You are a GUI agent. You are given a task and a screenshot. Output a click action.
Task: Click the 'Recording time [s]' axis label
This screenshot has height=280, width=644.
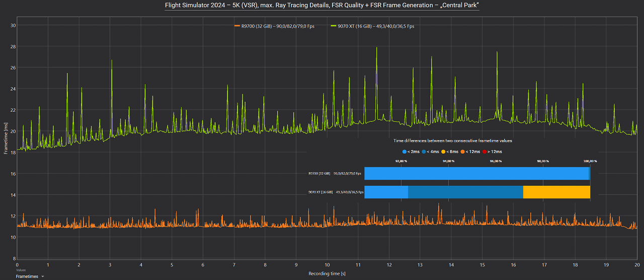click(327, 273)
